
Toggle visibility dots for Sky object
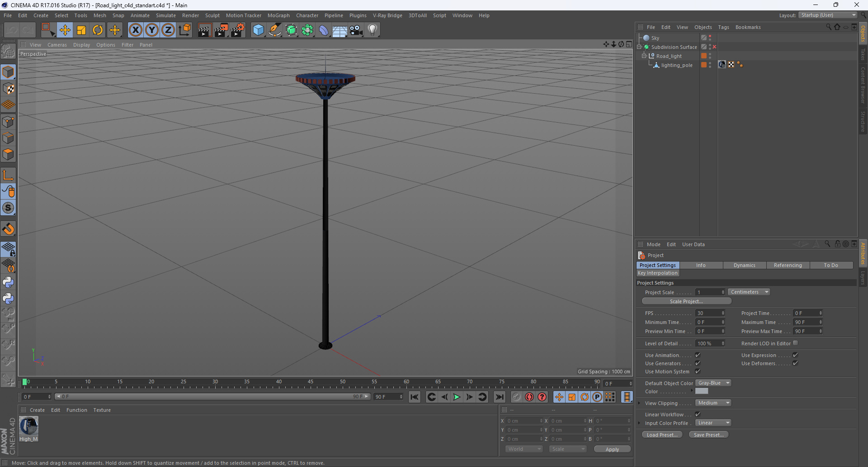click(710, 38)
